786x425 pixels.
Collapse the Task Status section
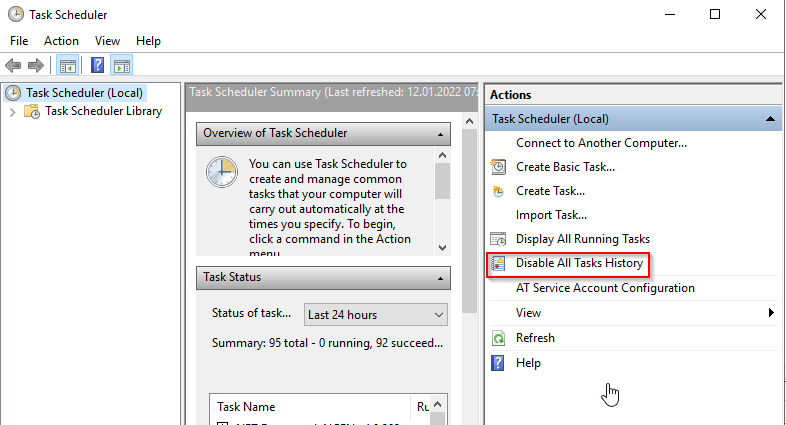(x=440, y=277)
